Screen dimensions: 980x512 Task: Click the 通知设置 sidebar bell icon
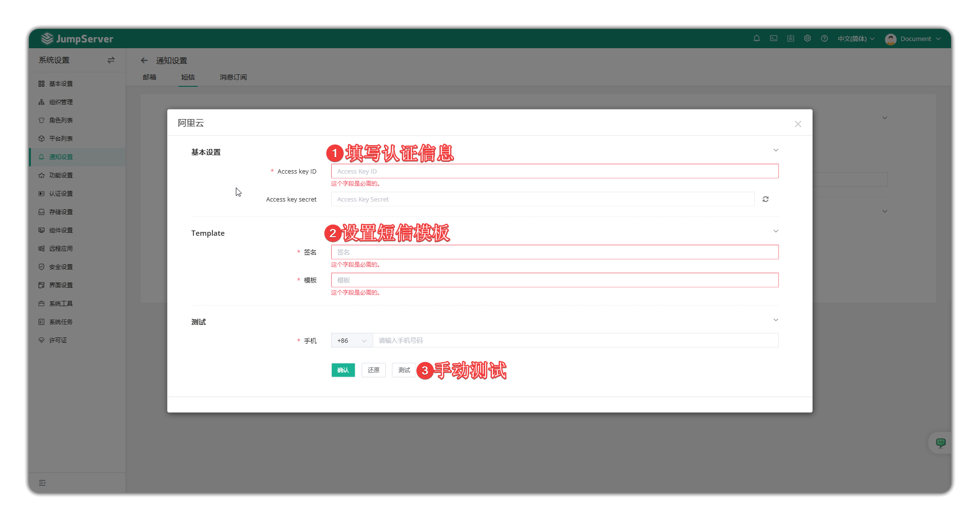tap(41, 157)
